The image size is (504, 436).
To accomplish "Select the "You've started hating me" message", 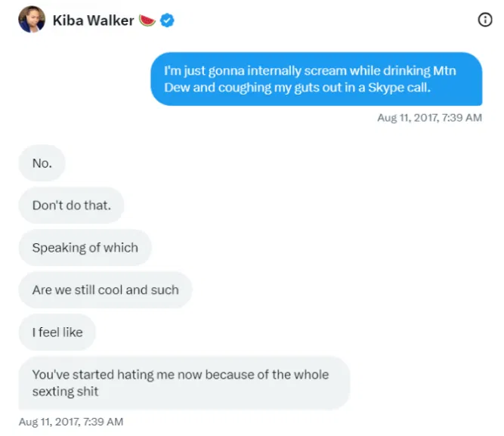I will click(x=184, y=382).
